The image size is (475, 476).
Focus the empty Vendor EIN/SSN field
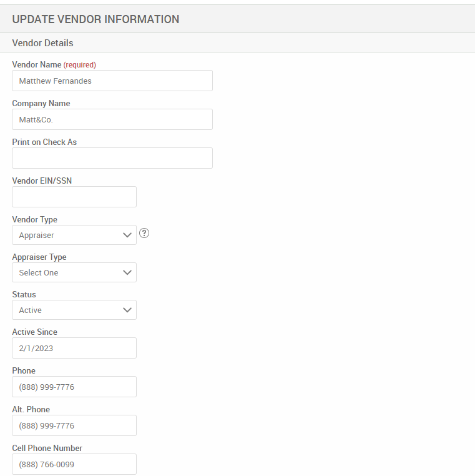[x=74, y=197]
